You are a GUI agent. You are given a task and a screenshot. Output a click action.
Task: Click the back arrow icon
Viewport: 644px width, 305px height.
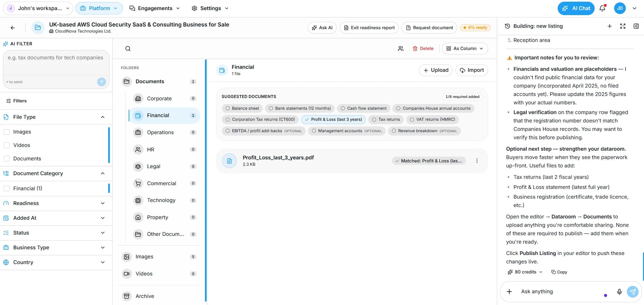pos(13,28)
